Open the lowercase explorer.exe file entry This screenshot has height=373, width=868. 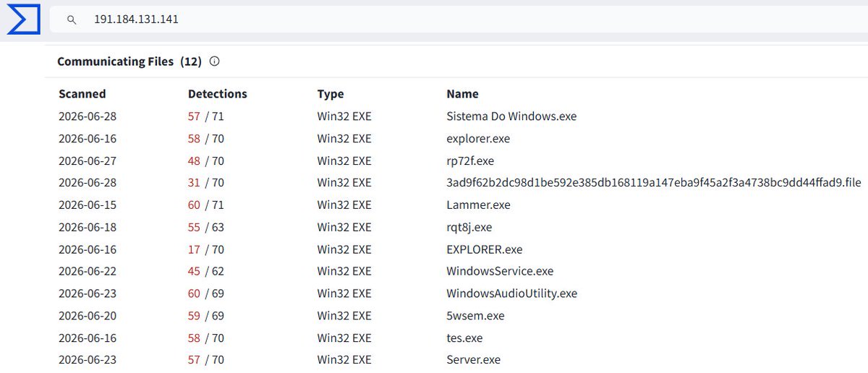pyautogui.click(x=479, y=139)
